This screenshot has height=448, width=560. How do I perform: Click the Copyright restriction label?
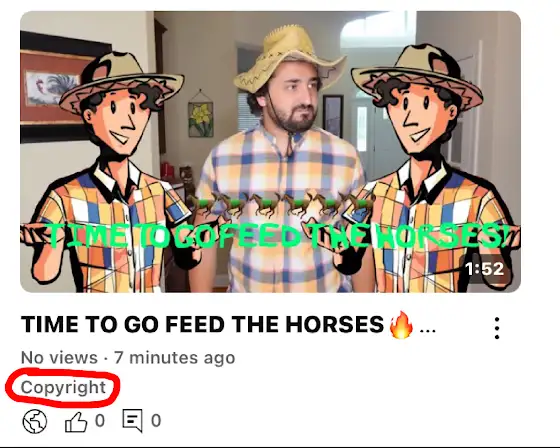click(63, 388)
